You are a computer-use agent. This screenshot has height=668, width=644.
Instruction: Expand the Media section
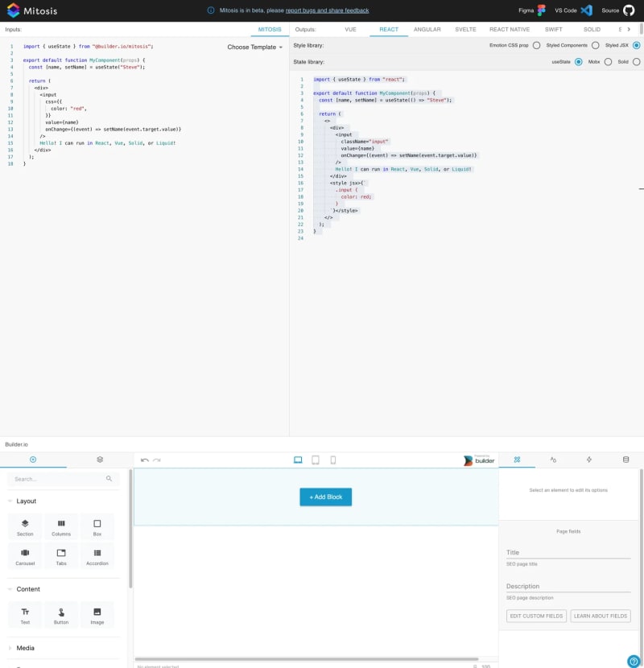(x=10, y=648)
